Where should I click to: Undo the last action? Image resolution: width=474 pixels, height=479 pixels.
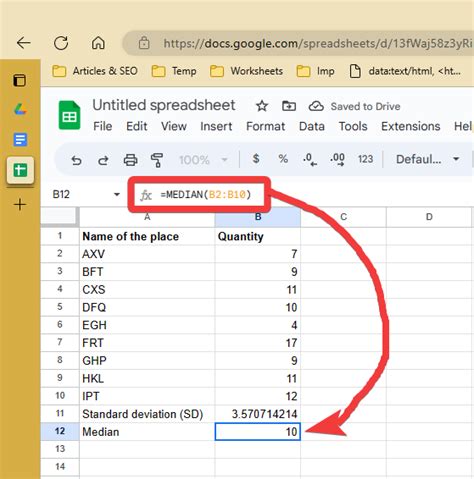pyautogui.click(x=77, y=160)
